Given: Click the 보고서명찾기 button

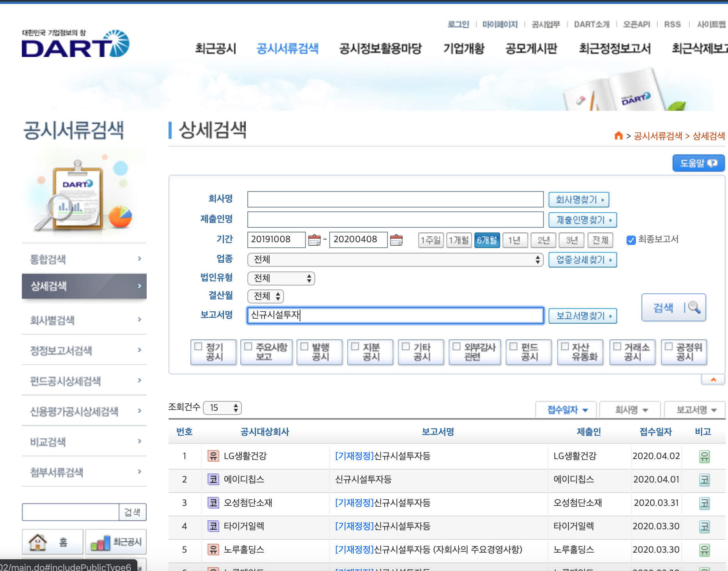Looking at the screenshot, I should point(583,316).
